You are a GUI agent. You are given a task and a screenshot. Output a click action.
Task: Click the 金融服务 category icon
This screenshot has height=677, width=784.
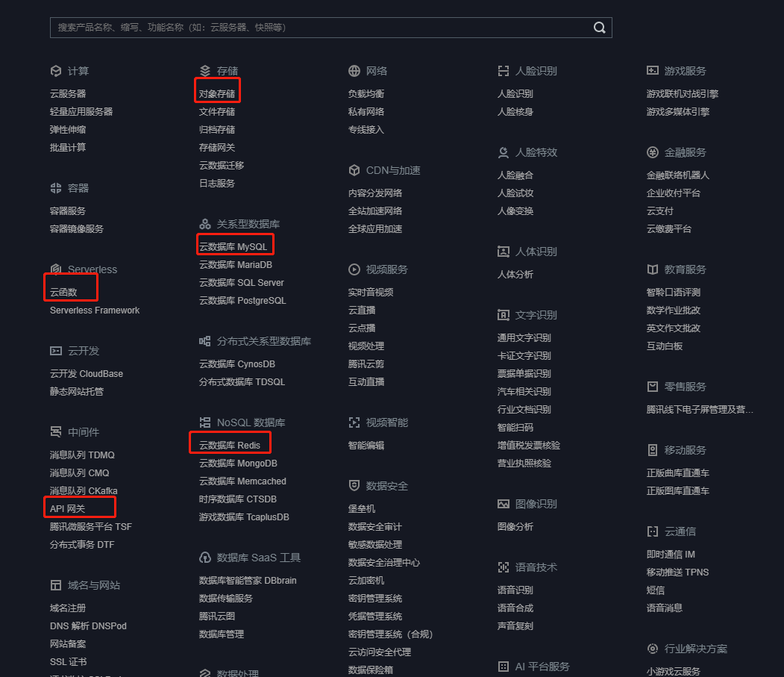pyautogui.click(x=653, y=152)
